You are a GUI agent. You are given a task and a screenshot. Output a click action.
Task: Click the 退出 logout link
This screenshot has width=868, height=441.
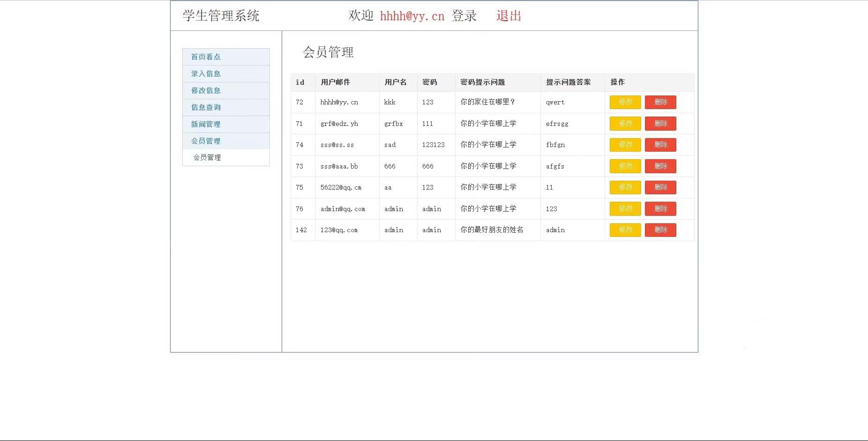tap(509, 16)
